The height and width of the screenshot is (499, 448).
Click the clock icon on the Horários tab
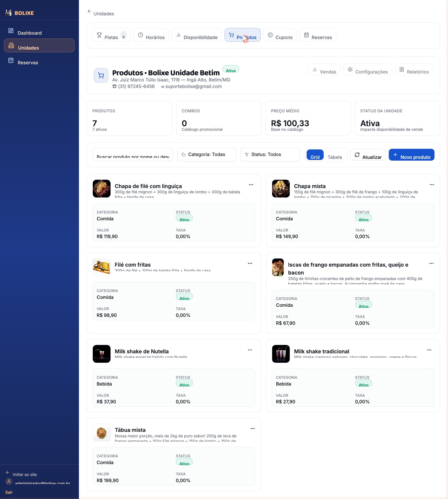(x=141, y=35)
